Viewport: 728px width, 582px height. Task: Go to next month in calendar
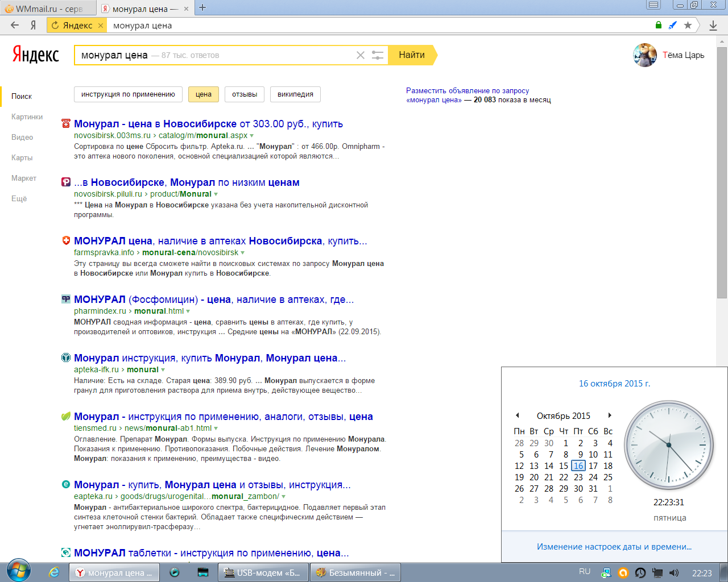point(610,415)
